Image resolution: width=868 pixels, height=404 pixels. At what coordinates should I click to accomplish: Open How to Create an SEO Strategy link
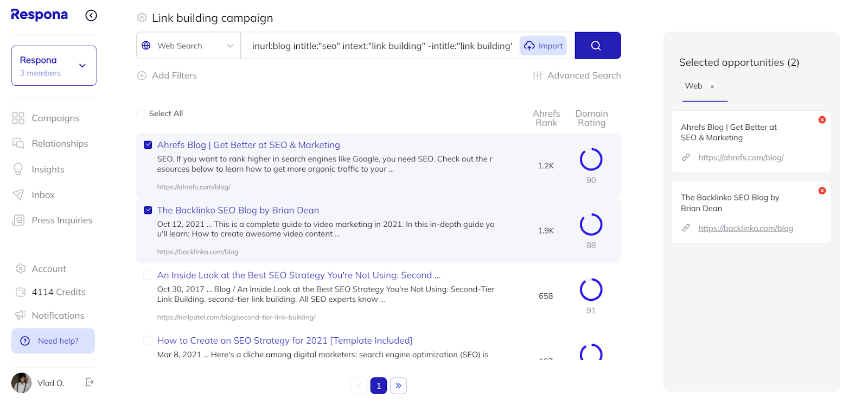pyautogui.click(x=285, y=340)
